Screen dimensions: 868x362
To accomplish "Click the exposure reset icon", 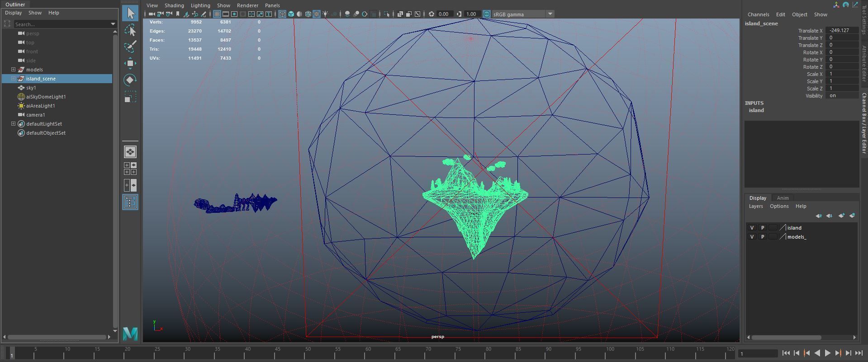I will pos(431,14).
